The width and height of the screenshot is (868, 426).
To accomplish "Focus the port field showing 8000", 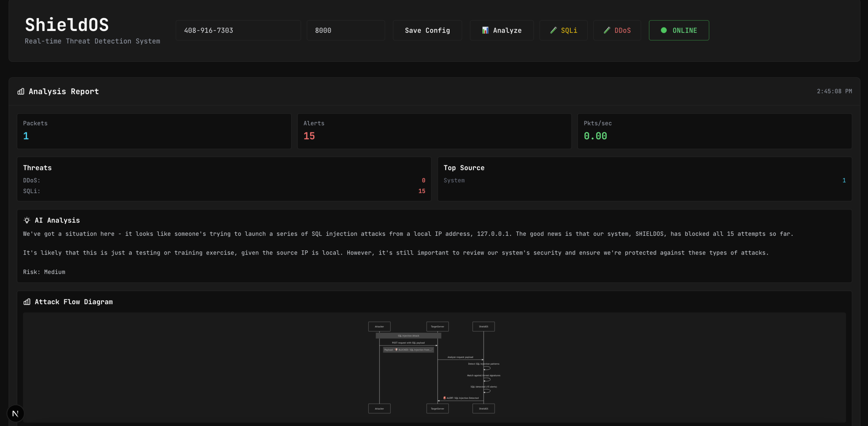I will [345, 30].
